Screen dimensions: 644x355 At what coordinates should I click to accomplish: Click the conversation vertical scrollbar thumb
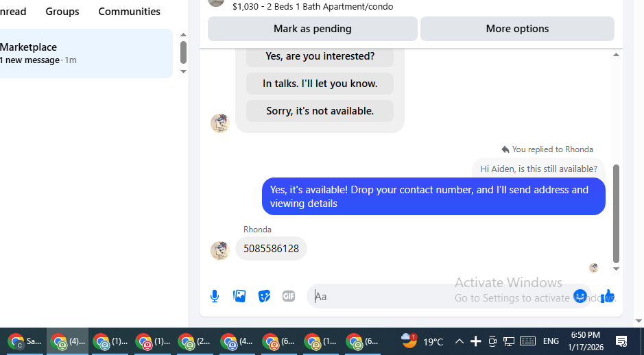click(x=616, y=213)
